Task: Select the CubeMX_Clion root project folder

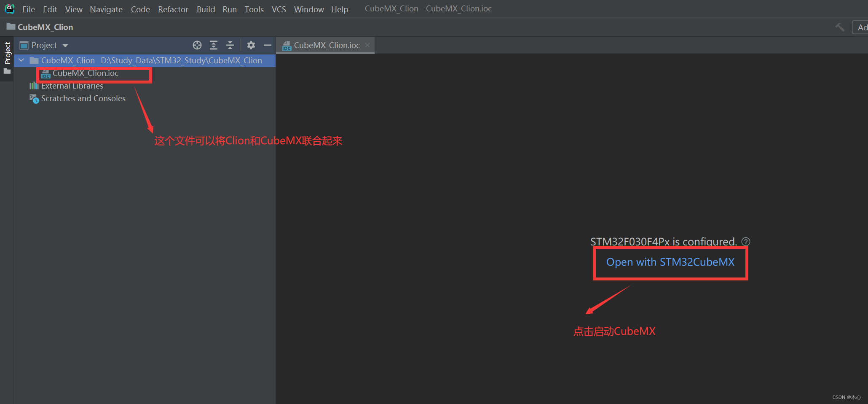Action: click(145, 60)
